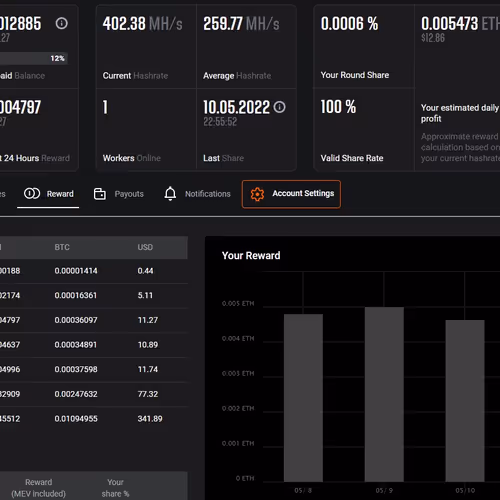Click the 402.38 MH/s current hashrate value
Image resolution: width=500 pixels, height=500 pixels.
143,24
